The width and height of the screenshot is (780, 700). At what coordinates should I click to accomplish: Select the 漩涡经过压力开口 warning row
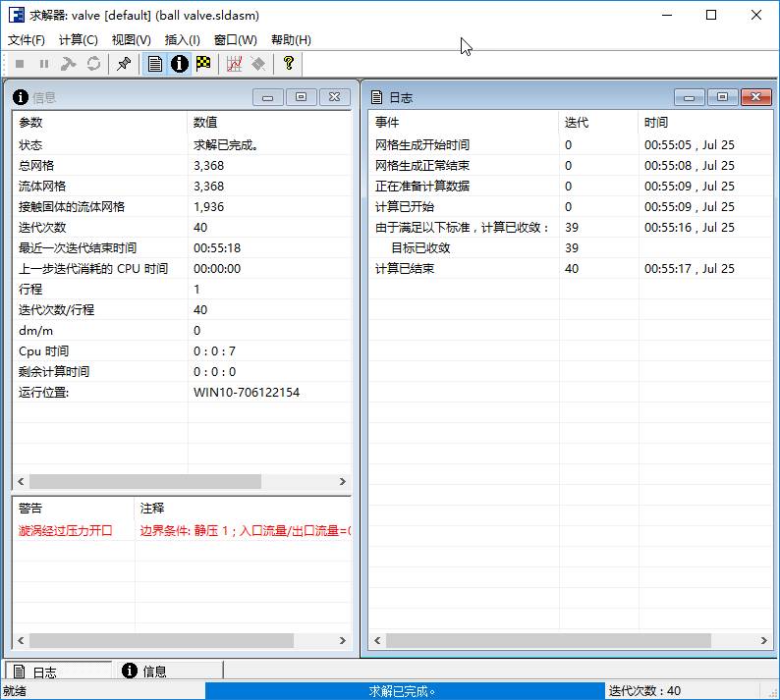[x=66, y=531]
